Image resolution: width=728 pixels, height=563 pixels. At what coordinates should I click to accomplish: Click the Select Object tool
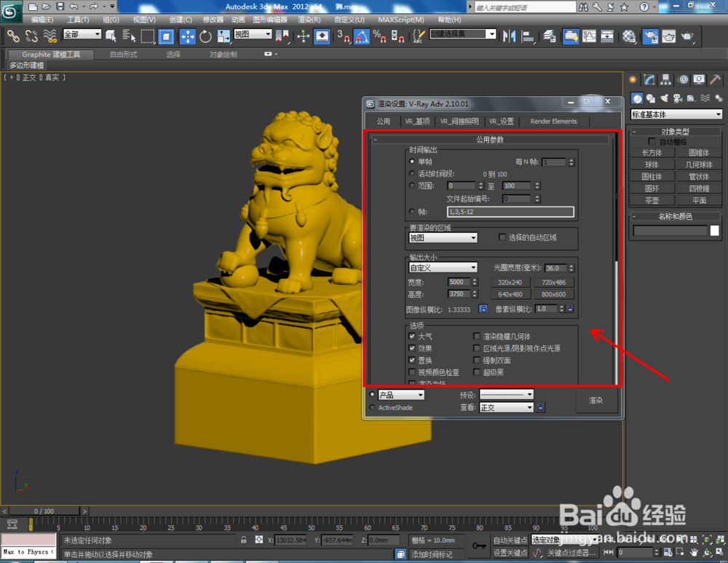(111, 36)
